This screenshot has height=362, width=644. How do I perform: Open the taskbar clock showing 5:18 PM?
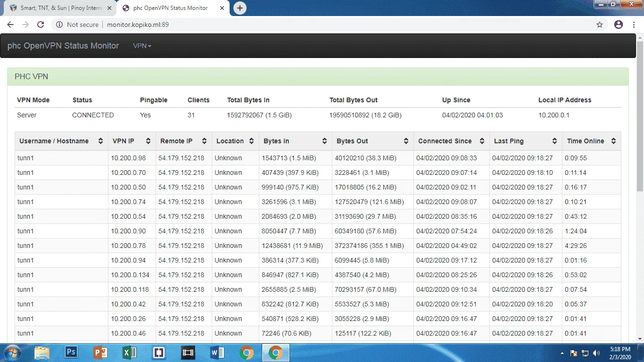pyautogui.click(x=620, y=353)
